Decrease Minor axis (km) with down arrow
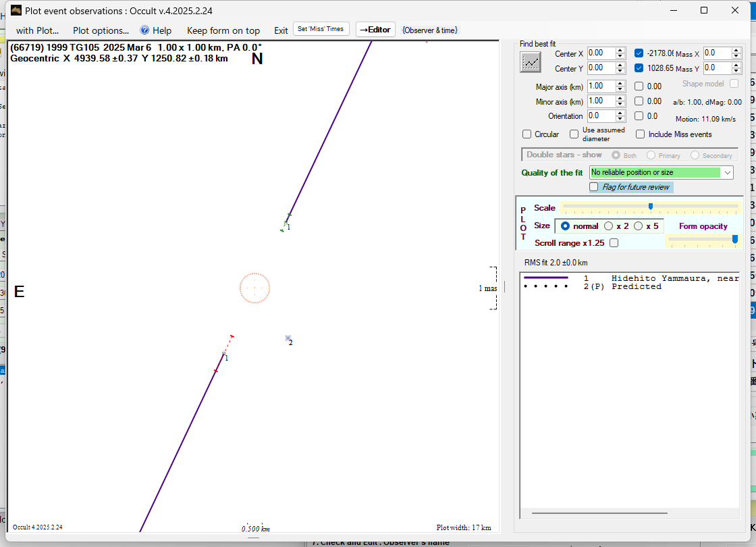The height and width of the screenshot is (547, 756). click(x=620, y=104)
